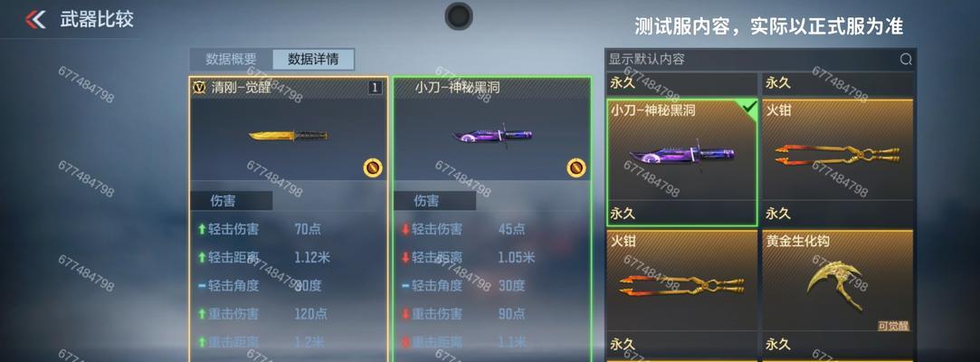Click the 伤害 section header in left panel
980x362 pixels.
click(x=232, y=201)
